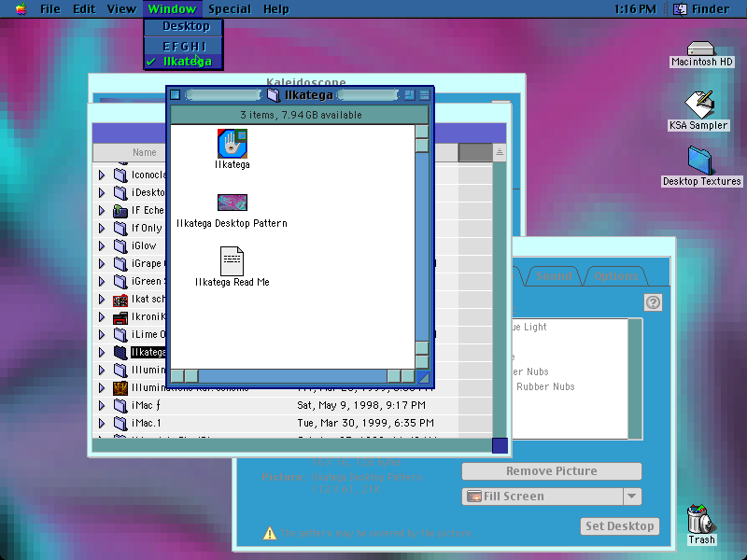Expand the iLime folder row
The width and height of the screenshot is (747, 560).
tap(102, 335)
